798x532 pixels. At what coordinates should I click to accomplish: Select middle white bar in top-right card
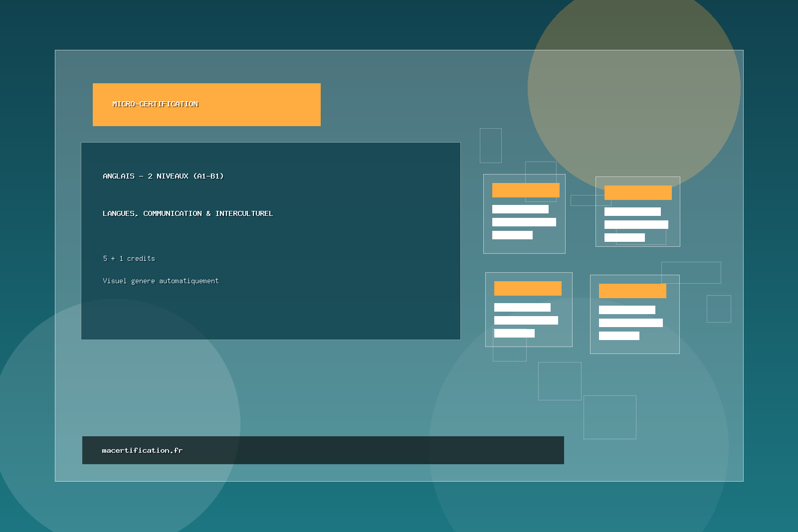[636, 224]
